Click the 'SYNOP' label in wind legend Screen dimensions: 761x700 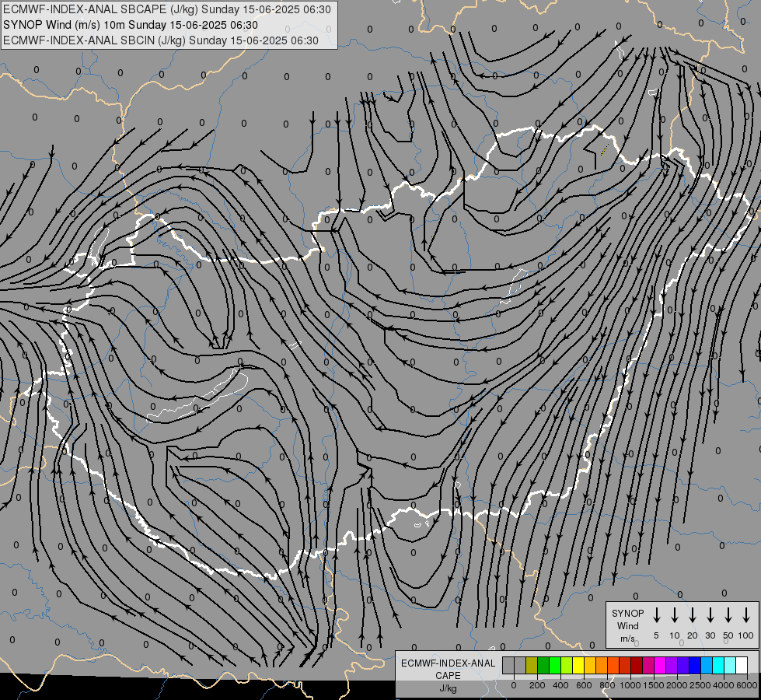(x=627, y=613)
